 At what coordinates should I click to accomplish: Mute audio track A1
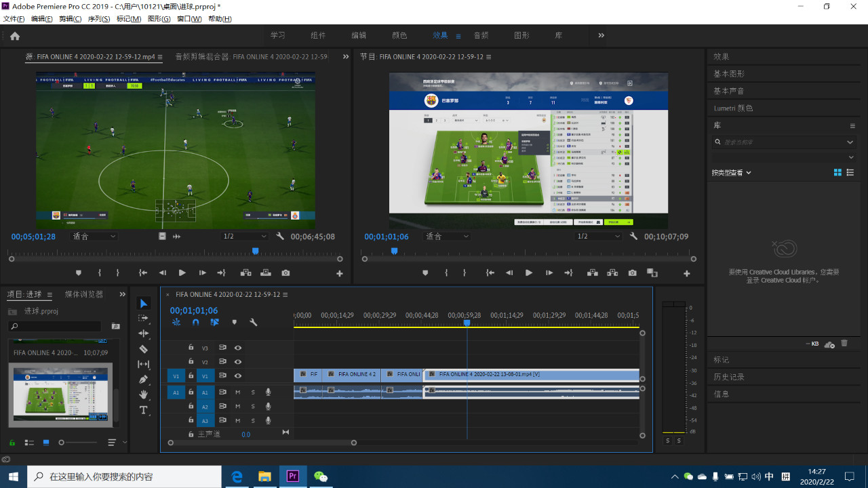[238, 392]
